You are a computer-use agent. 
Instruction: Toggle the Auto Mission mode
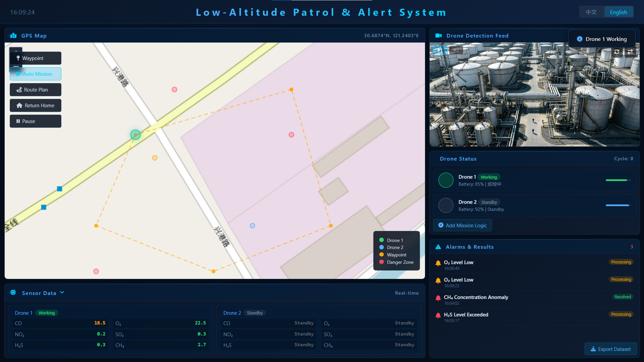point(36,74)
